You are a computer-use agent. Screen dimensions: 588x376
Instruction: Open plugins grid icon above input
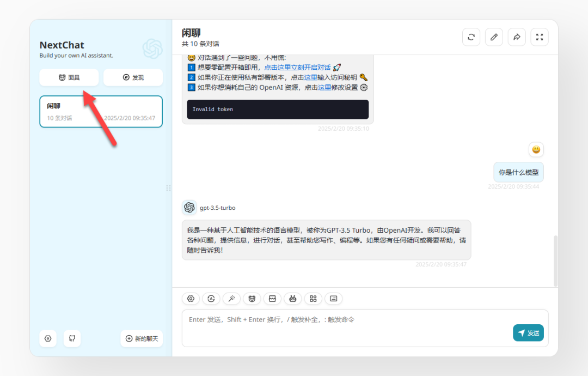coord(313,299)
